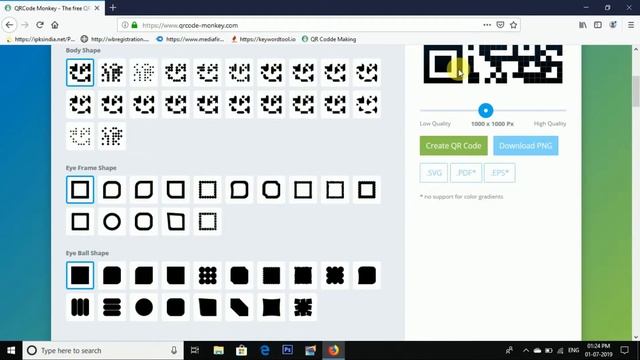Download the QR code as .EPS
The image size is (640, 360).
click(x=500, y=173)
